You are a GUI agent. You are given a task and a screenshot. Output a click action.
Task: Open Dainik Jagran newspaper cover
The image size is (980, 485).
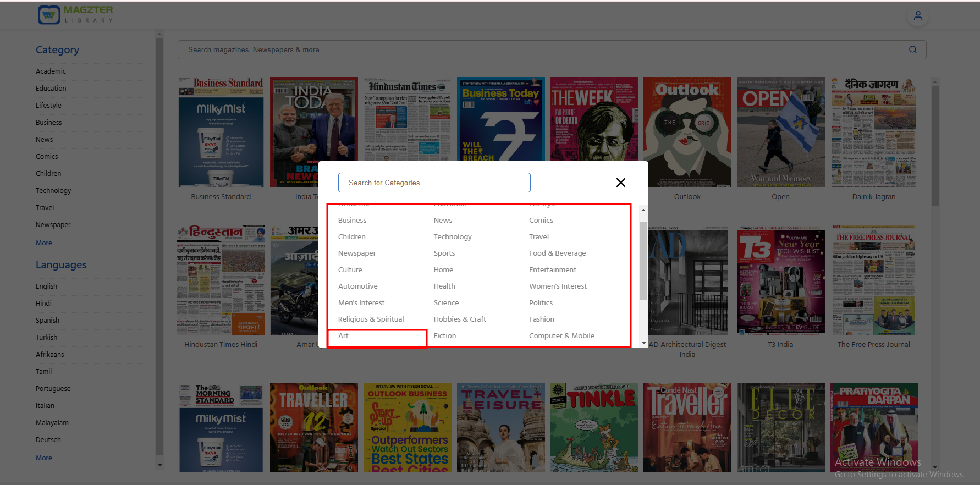click(x=873, y=132)
